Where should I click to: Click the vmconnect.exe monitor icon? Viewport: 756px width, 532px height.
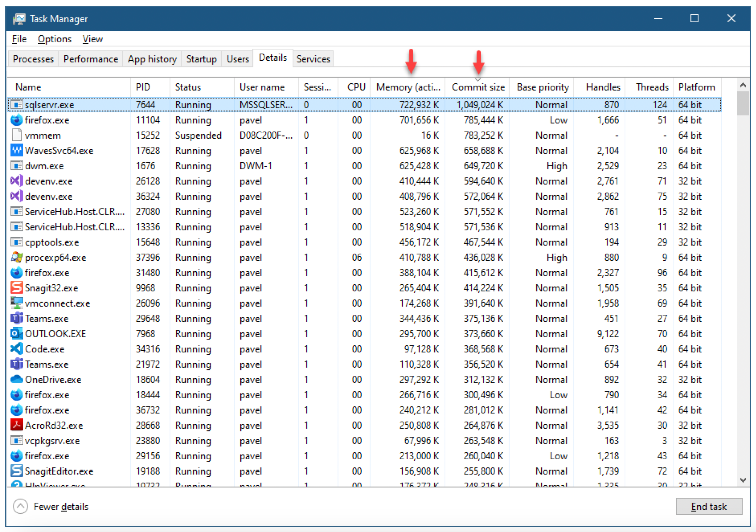point(17,303)
